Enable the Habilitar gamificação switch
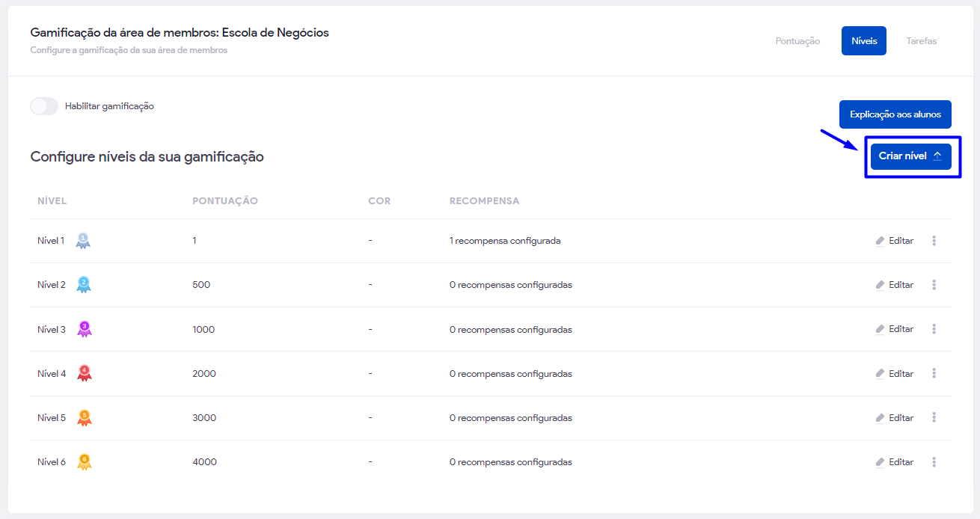Screen dimensions: 980x519 [44, 106]
